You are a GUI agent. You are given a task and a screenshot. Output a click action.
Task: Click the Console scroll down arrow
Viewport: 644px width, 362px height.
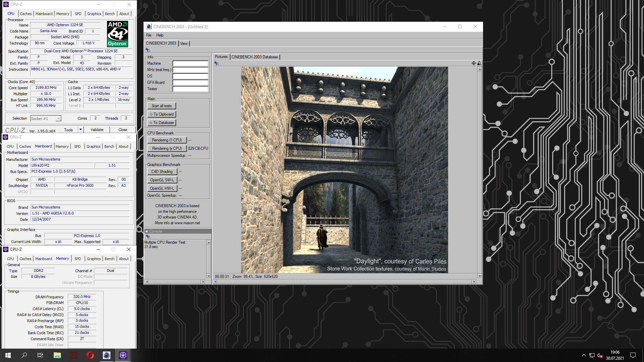click(209, 276)
